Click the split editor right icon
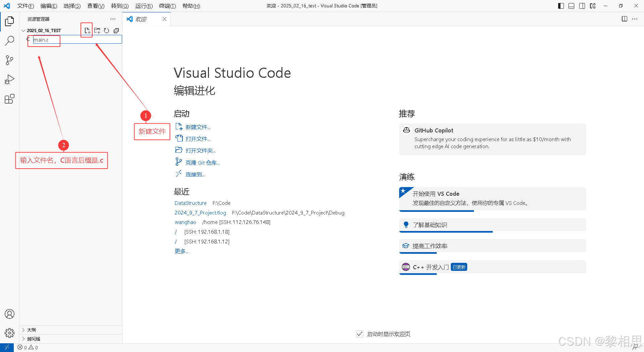This screenshot has height=352, width=644. (x=625, y=19)
